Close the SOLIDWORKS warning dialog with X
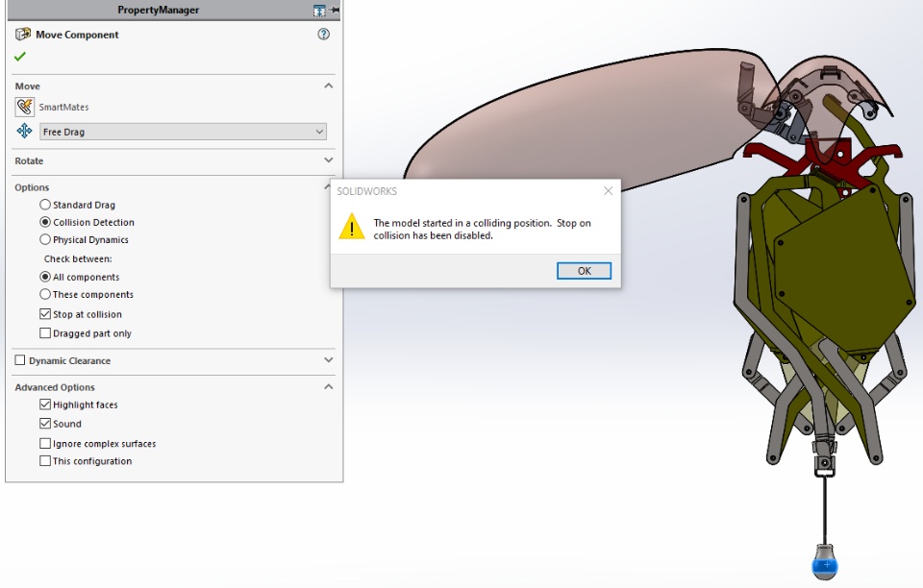 click(x=608, y=191)
